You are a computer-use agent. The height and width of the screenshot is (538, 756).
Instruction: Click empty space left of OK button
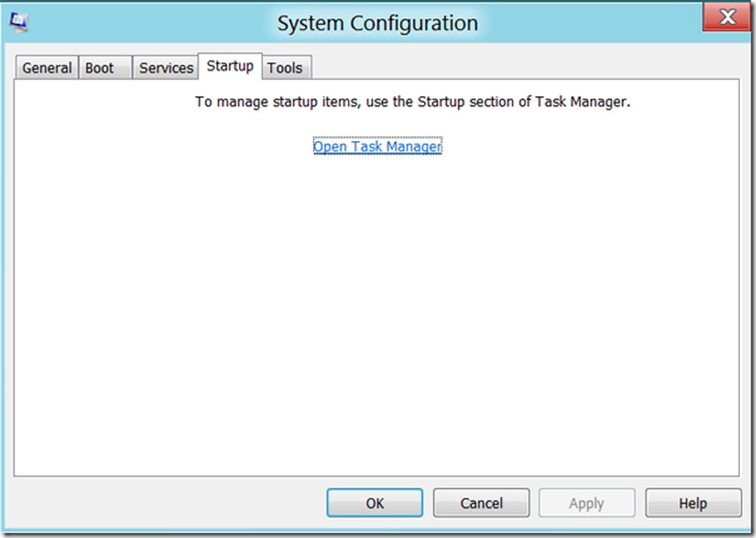click(166, 503)
